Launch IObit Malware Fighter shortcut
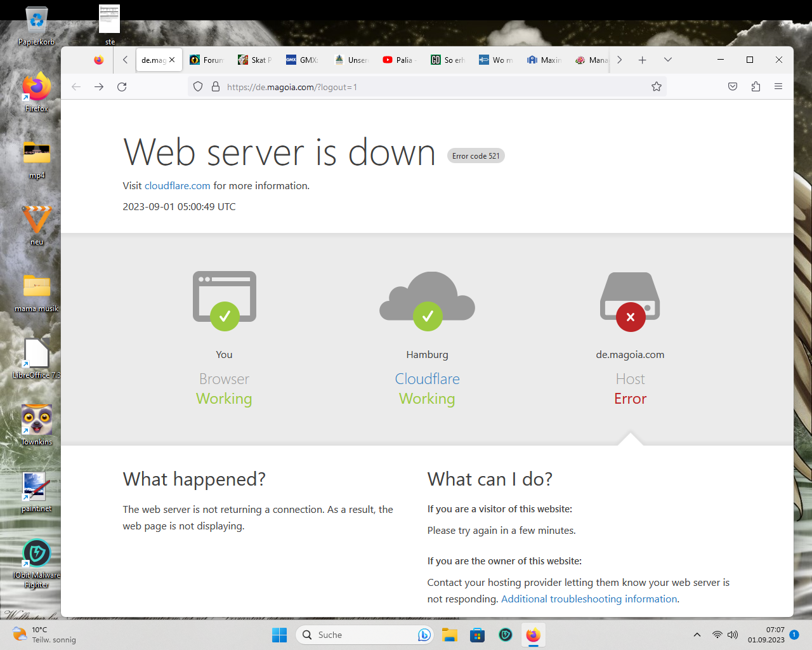812x650 pixels. point(36,564)
